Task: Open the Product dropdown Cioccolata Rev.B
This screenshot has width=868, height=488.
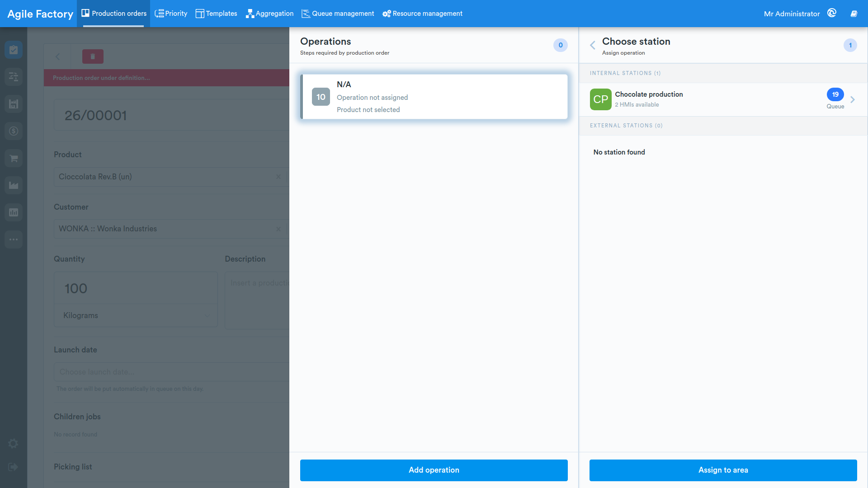Action: 172,177
